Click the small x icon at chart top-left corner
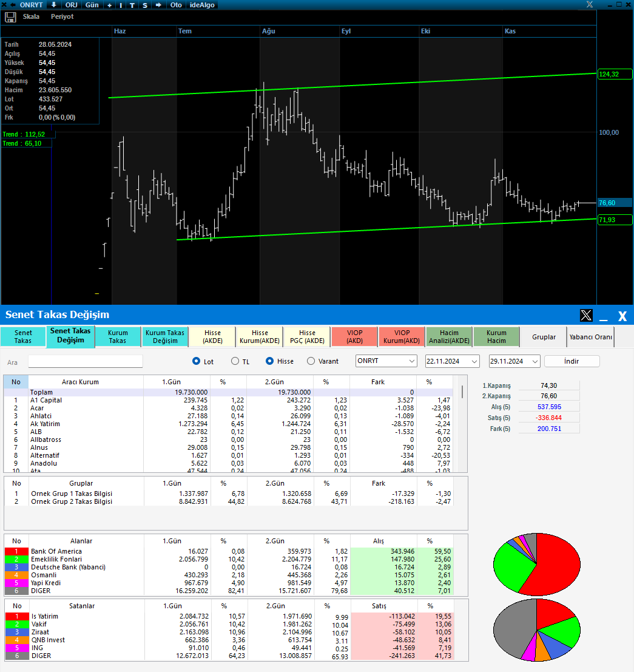This screenshot has width=634, height=672. (x=4, y=5)
